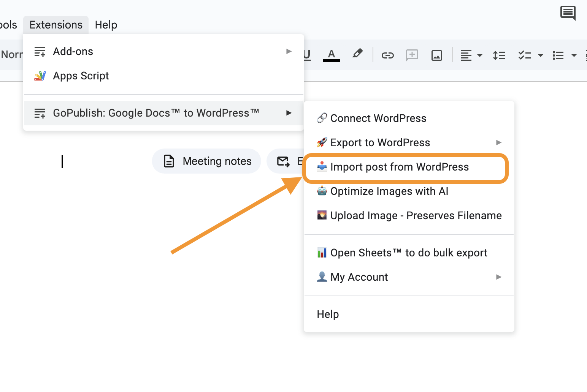Click the sunrise picture icon for Upload Image
Viewport: 587px width, 392px height.
(x=322, y=215)
